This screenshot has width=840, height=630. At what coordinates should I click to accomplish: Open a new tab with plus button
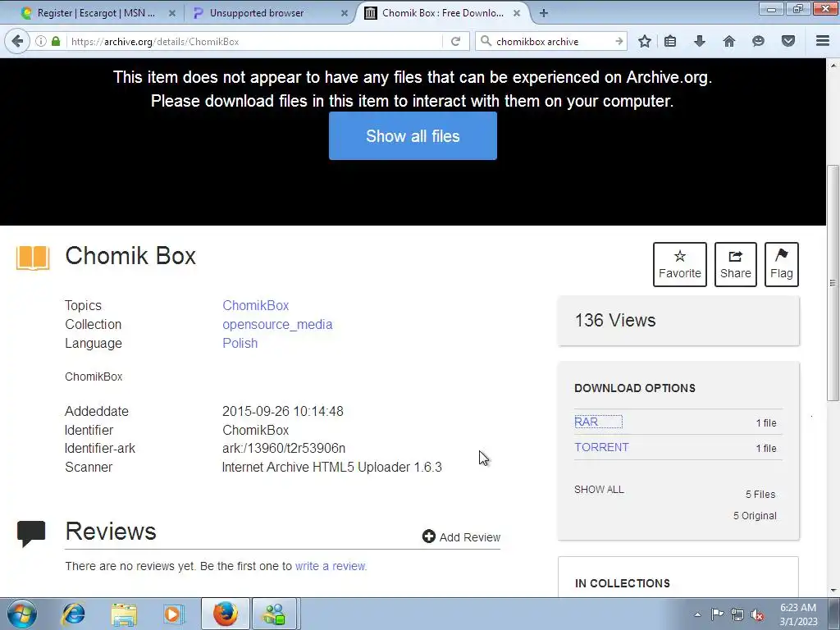[544, 13]
